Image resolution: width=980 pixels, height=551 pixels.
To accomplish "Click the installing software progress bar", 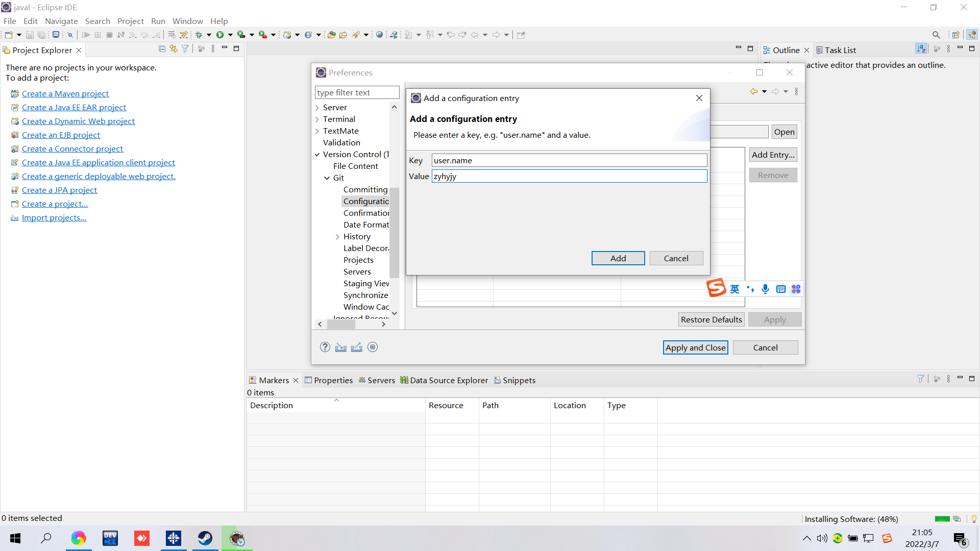I will tap(942, 519).
